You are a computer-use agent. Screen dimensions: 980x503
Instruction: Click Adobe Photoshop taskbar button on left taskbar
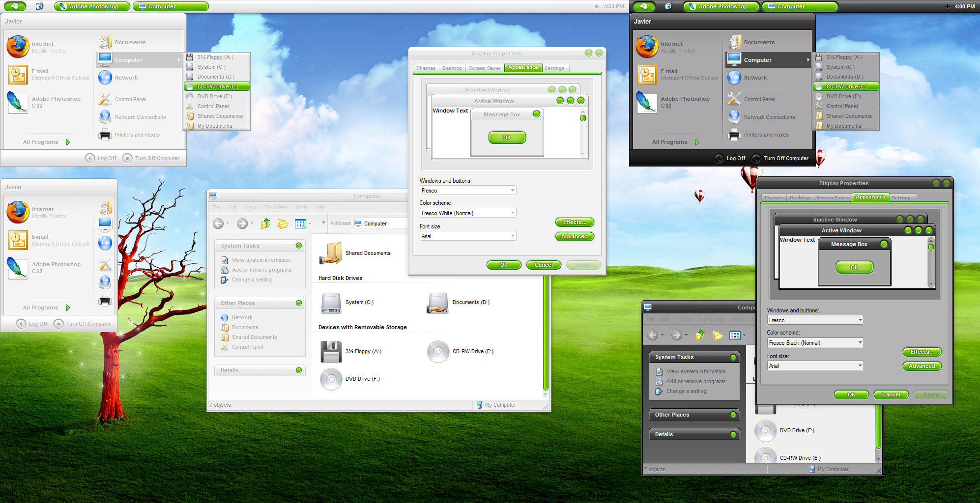(x=92, y=6)
